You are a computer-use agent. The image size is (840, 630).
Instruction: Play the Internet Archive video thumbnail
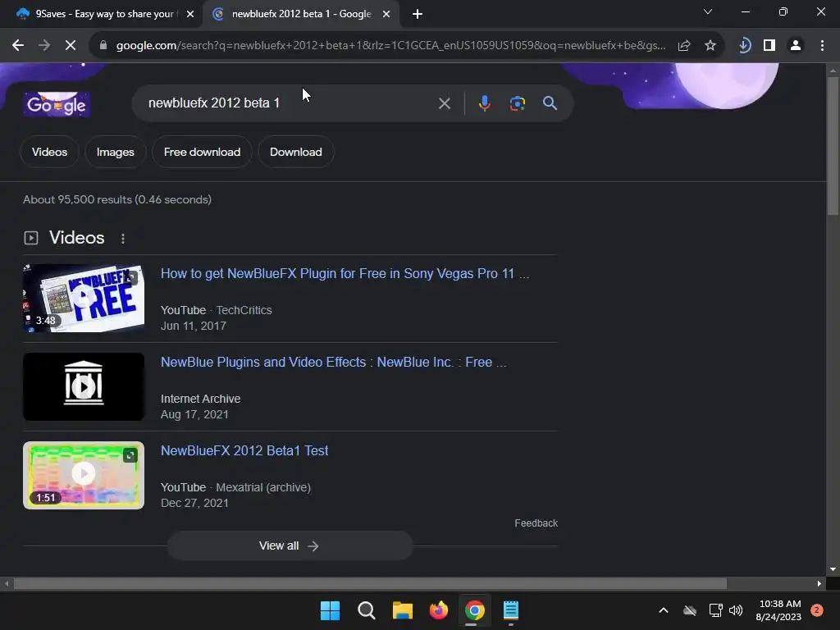click(84, 387)
